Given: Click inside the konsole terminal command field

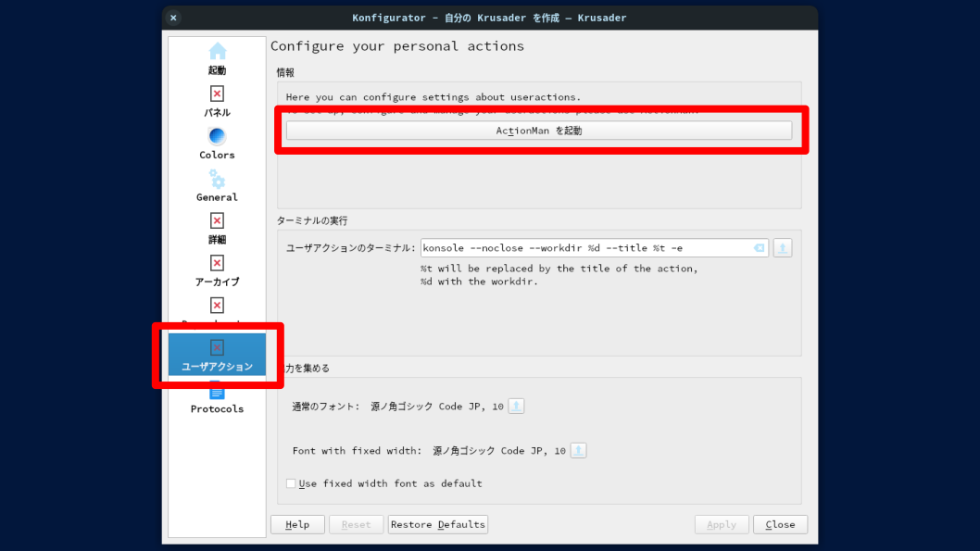Looking at the screenshot, I should pos(584,248).
